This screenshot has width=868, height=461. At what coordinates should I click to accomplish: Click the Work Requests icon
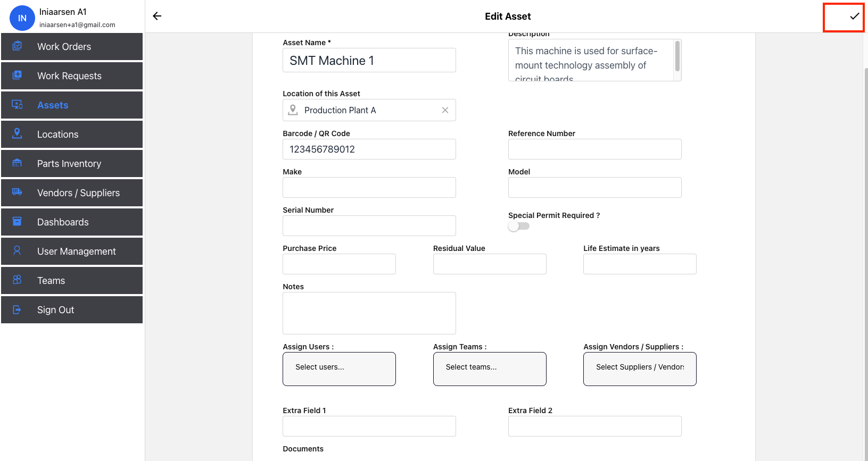[17, 75]
